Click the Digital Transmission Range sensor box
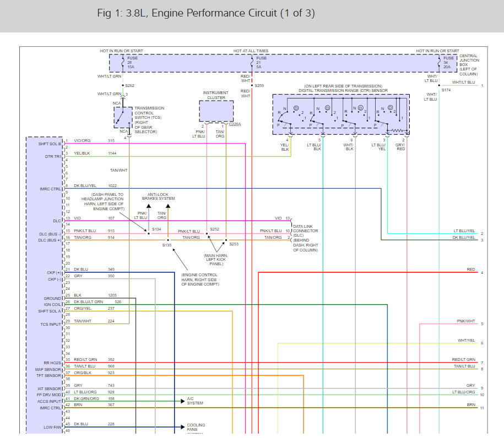The image size is (504, 438). click(x=341, y=114)
